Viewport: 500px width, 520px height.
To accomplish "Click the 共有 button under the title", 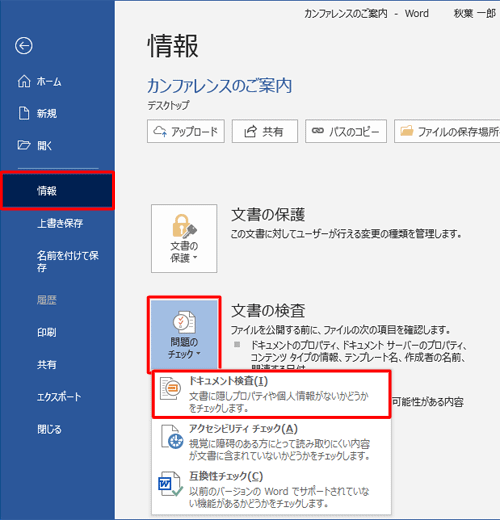I will (265, 131).
